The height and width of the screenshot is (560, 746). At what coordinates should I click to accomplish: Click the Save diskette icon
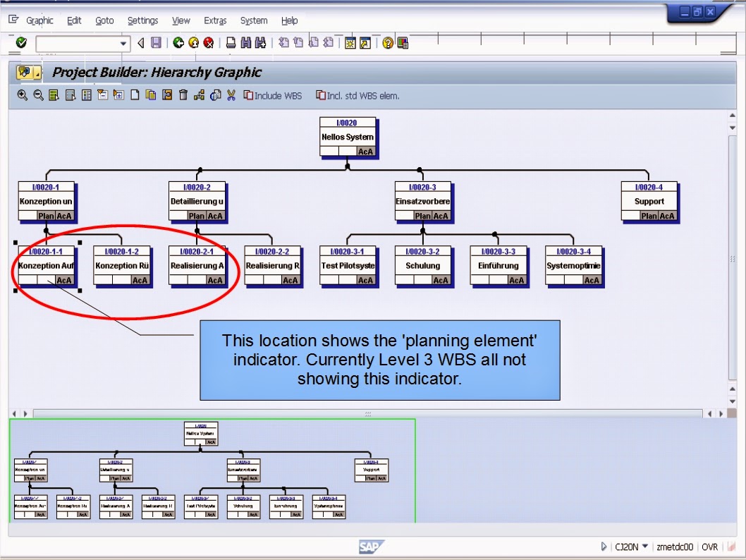[x=154, y=42]
